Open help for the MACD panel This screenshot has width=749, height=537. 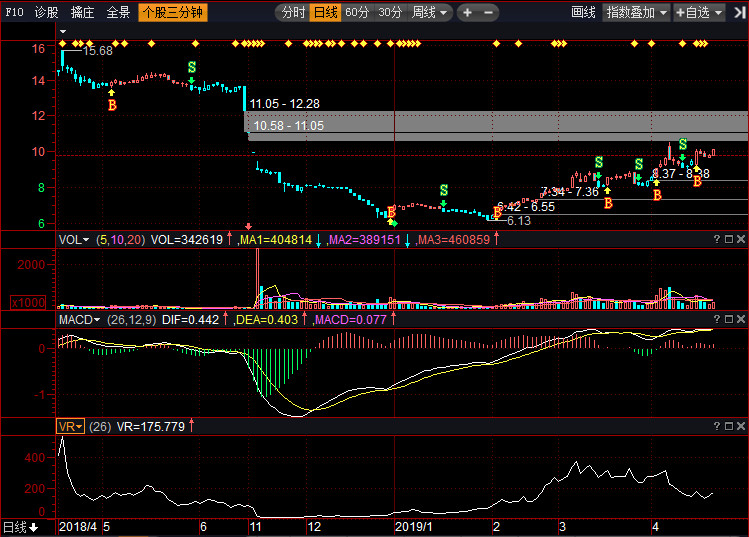click(715, 319)
